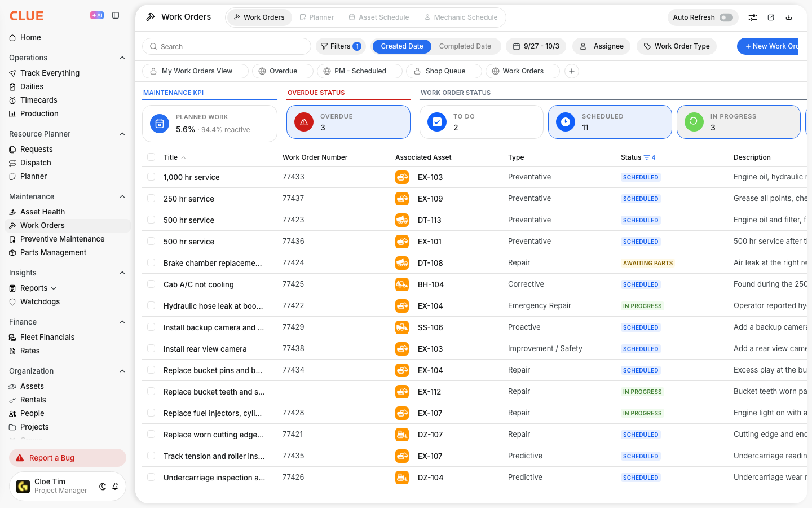
Task: Open the Assignee filter dropdown
Action: coord(602,46)
